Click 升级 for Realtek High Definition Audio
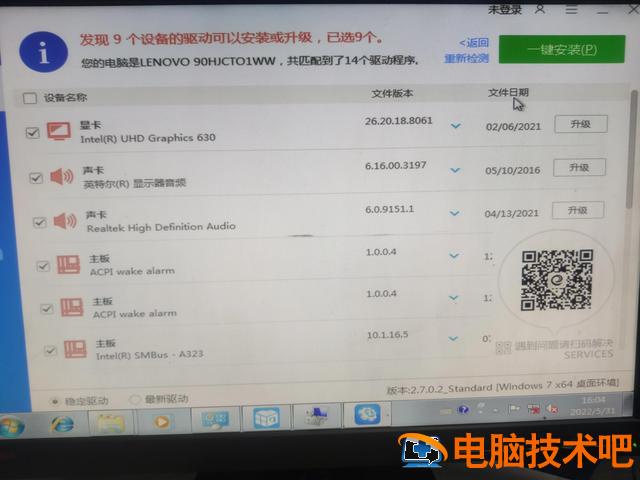Viewport: 640px width, 480px height. point(578,210)
